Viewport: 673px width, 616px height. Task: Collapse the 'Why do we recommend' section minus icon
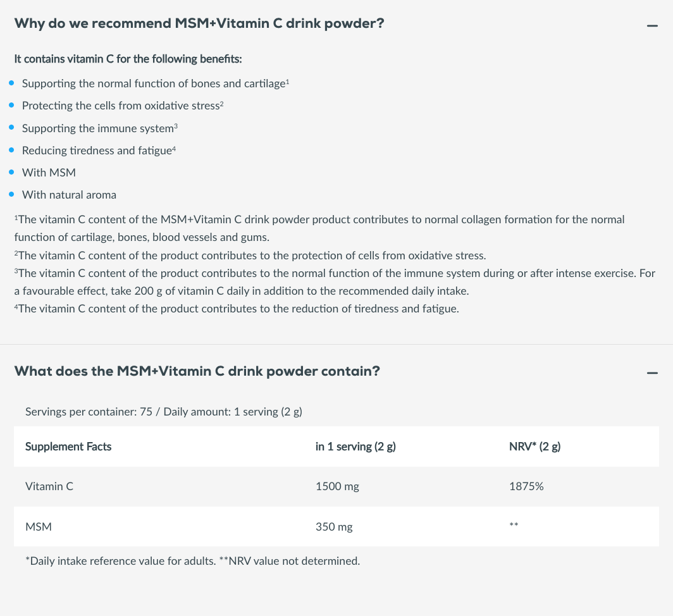(x=652, y=26)
